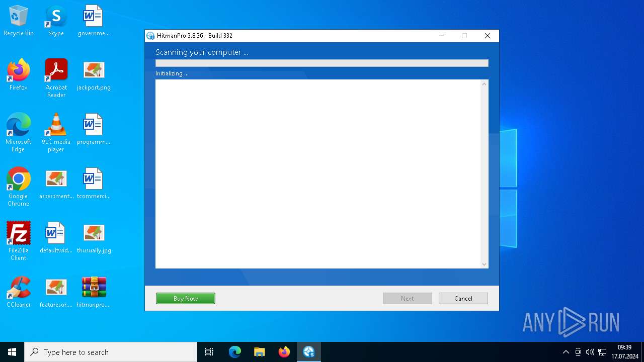
Task: Open Microsoft Edge desktop shortcut
Action: [x=19, y=133]
